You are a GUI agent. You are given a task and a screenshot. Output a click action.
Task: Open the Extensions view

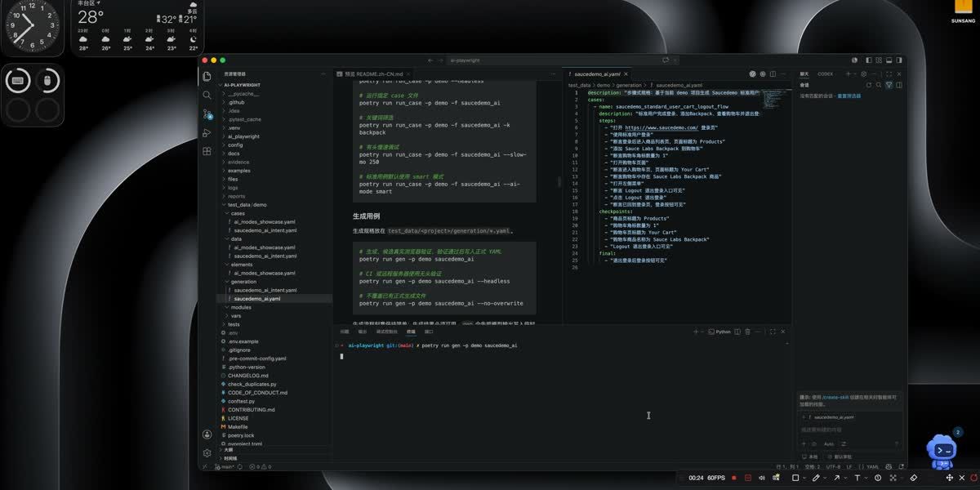pos(207,151)
